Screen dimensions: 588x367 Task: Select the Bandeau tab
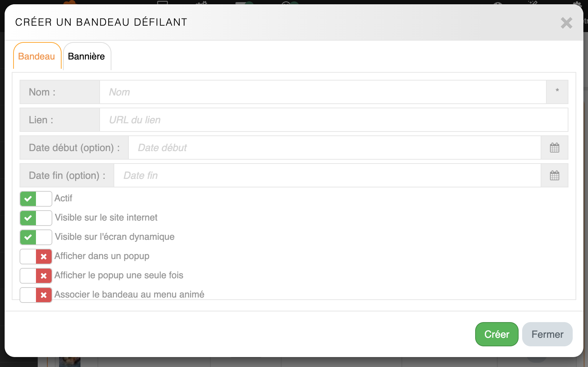(x=37, y=56)
